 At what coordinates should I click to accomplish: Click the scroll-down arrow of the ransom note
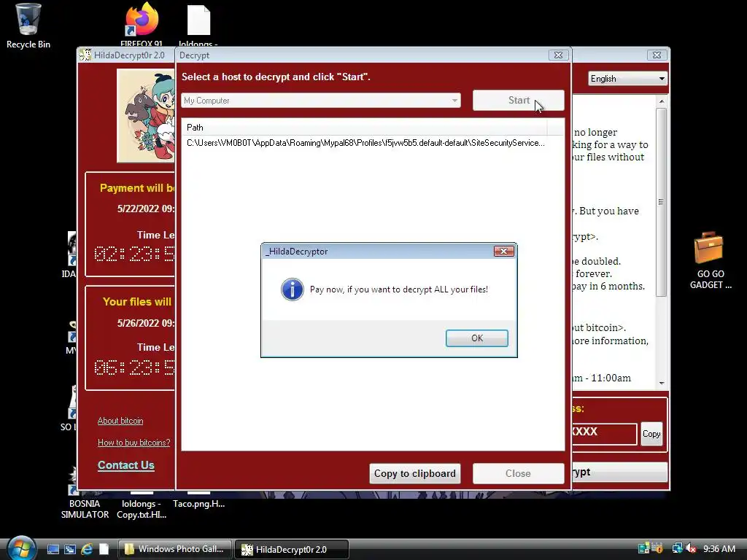661,383
